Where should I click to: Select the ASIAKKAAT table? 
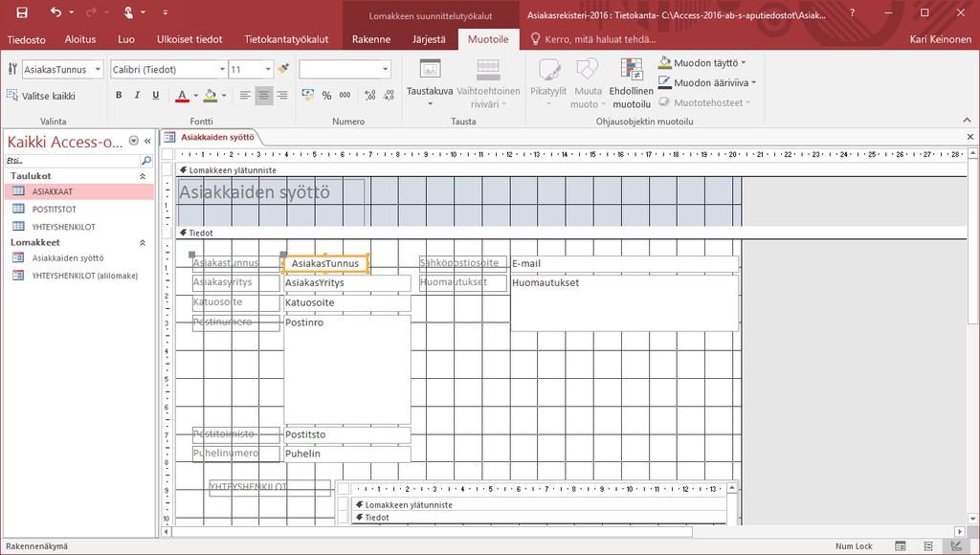(78, 191)
